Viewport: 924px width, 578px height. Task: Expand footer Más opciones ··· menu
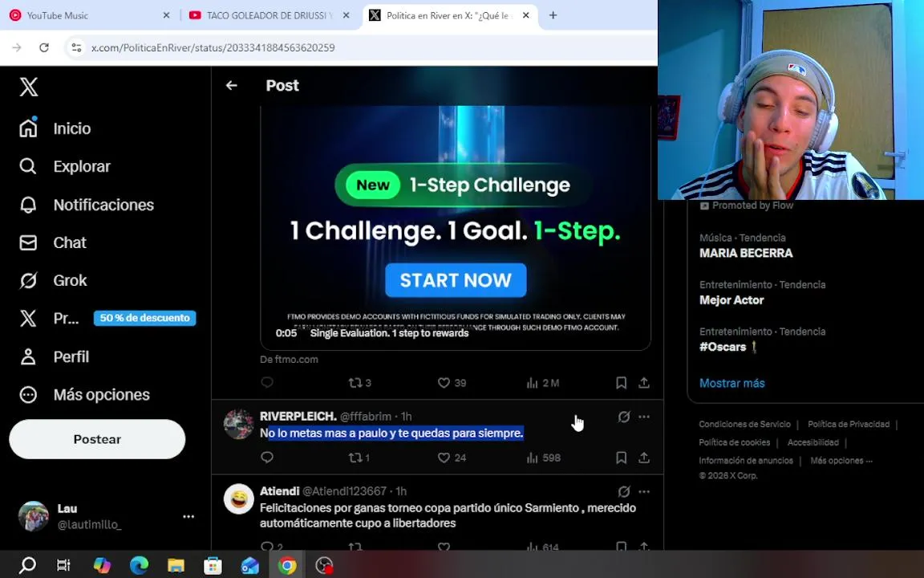[841, 461]
